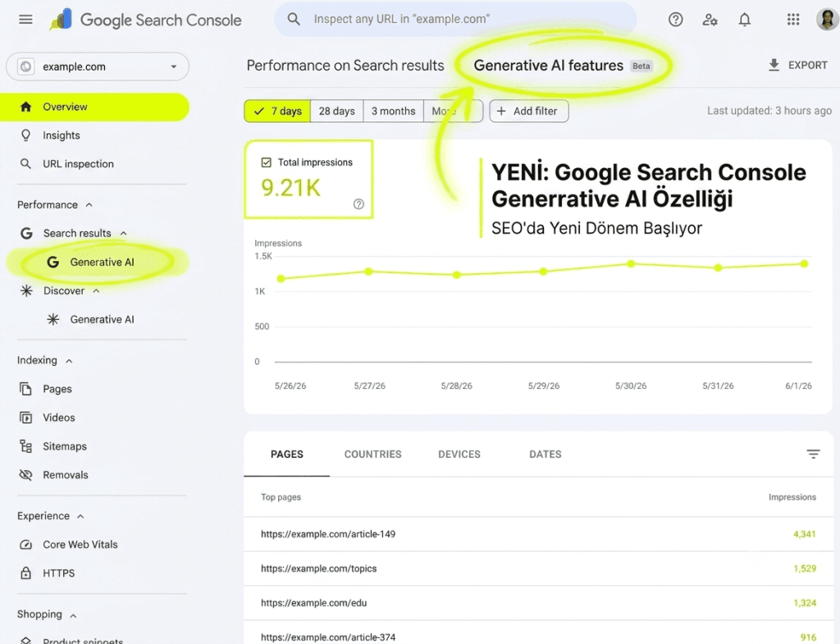Click the search magnifier icon in URL bar
Screen dimensions: 840x644
[x=293, y=20]
